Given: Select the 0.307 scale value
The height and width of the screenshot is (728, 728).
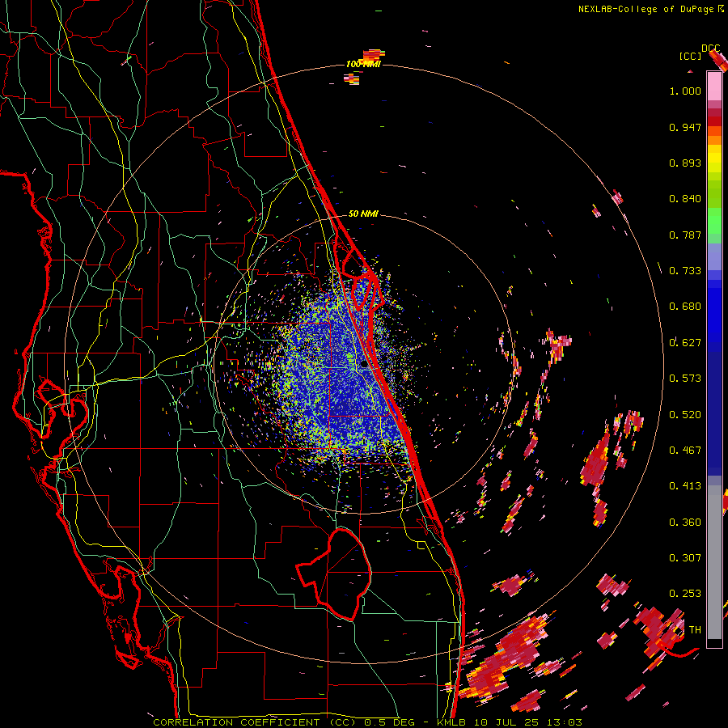Looking at the screenshot, I should tap(685, 558).
